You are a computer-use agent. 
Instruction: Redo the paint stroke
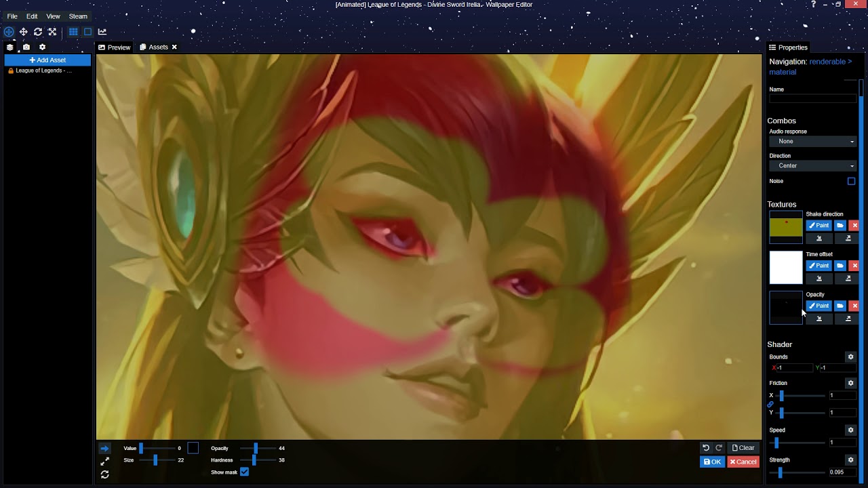pyautogui.click(x=719, y=448)
